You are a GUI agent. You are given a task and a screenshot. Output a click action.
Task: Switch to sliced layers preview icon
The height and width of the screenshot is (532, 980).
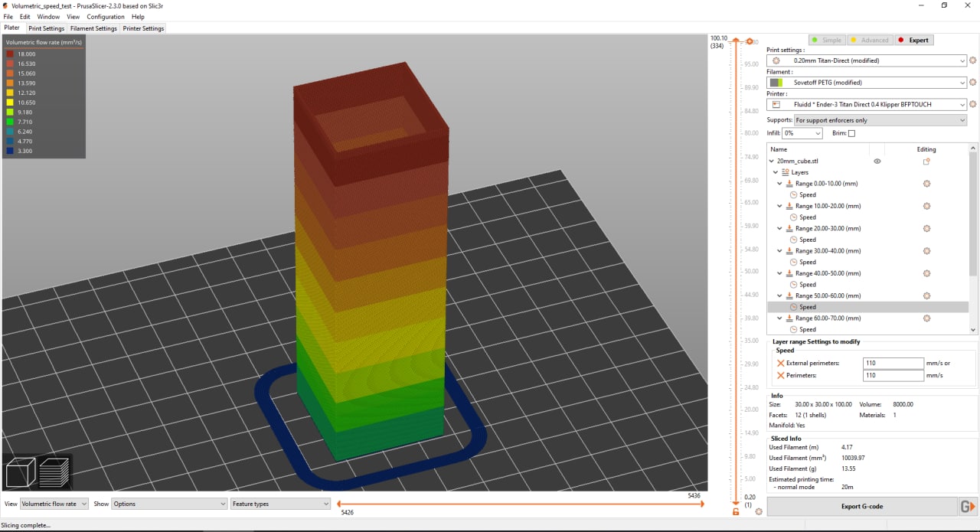tap(54, 472)
